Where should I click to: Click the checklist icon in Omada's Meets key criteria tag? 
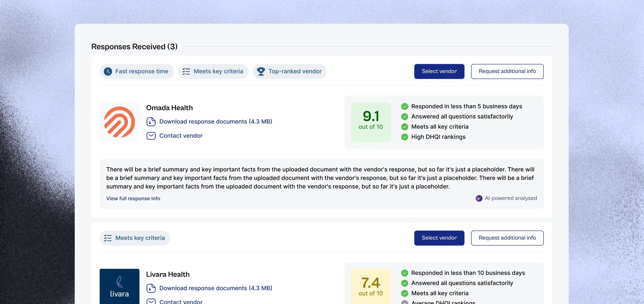[x=186, y=71]
